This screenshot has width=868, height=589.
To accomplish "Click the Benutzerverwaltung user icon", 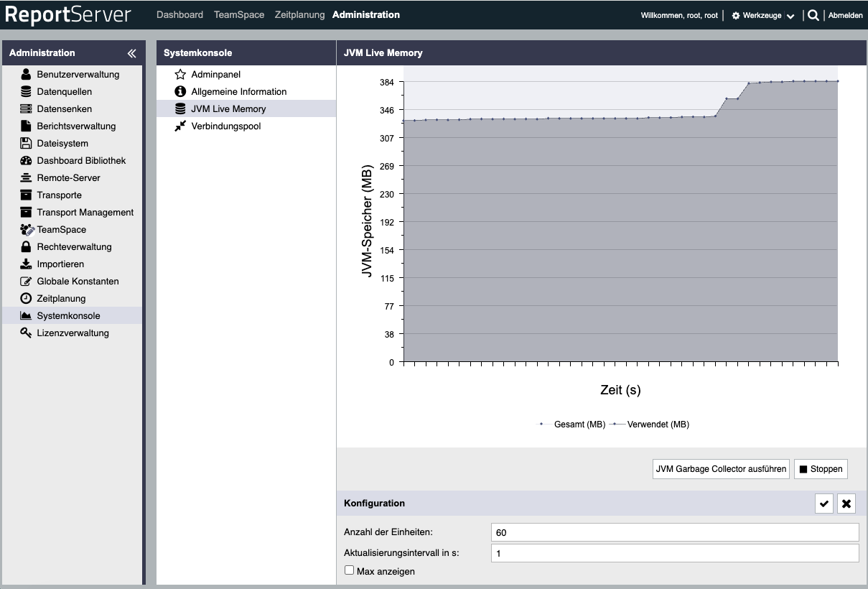I will pyautogui.click(x=26, y=74).
